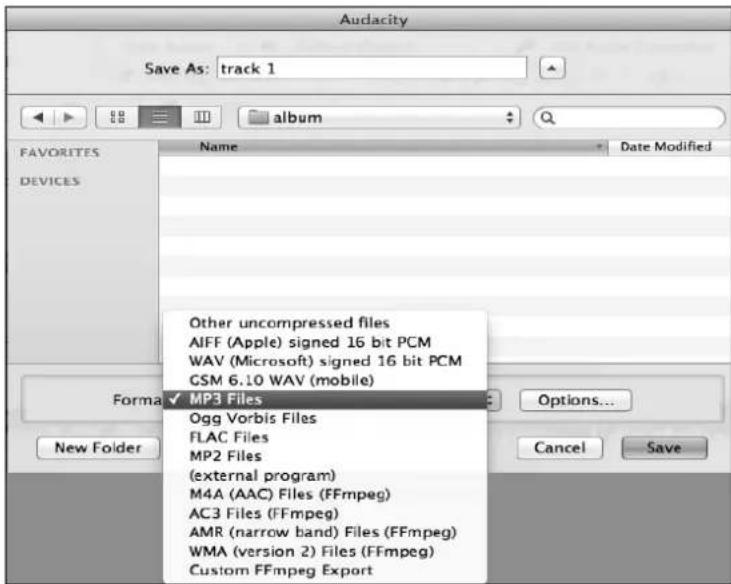Switch to list view
The image size is (731, 584).
click(x=160, y=117)
